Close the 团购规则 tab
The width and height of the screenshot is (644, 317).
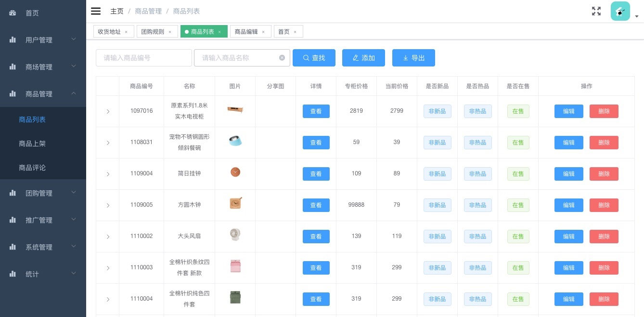[170, 32]
